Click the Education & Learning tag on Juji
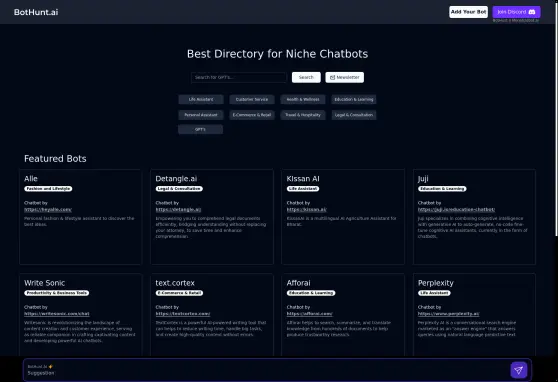558x382 pixels. [x=442, y=189]
